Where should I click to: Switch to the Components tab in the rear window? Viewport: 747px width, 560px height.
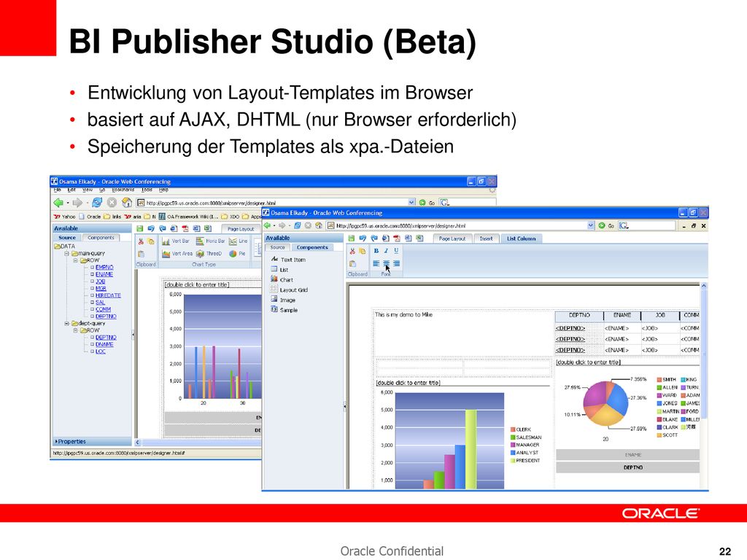pos(101,238)
